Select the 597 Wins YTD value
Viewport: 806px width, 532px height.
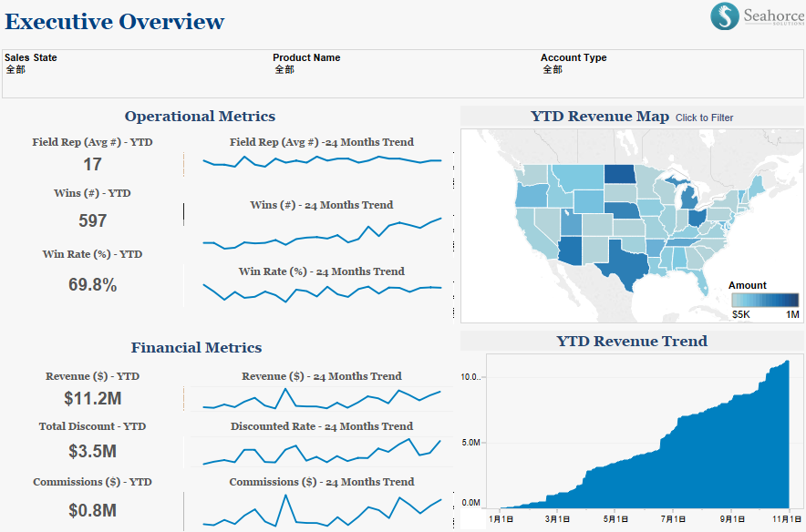tap(92, 220)
